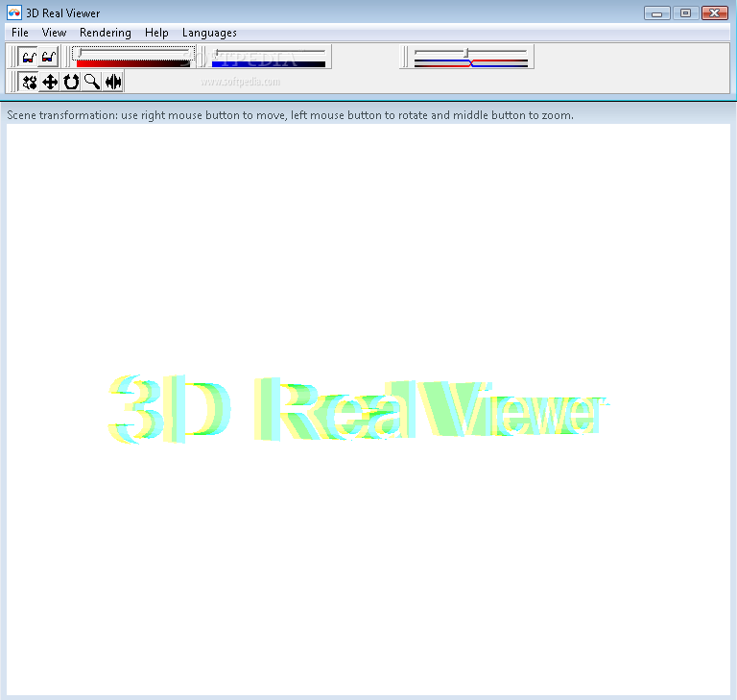
Task: Click the 3D Real Viewer text in viewport
Action: point(358,409)
